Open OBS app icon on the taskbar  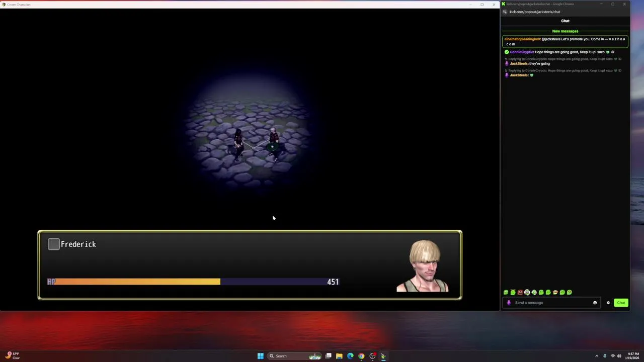pyautogui.click(x=372, y=356)
